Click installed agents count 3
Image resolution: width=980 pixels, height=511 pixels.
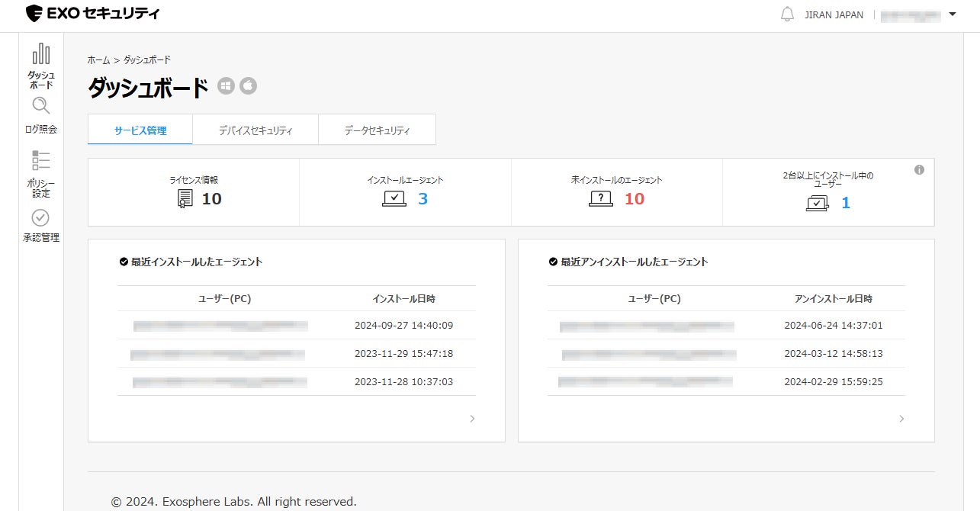(423, 200)
